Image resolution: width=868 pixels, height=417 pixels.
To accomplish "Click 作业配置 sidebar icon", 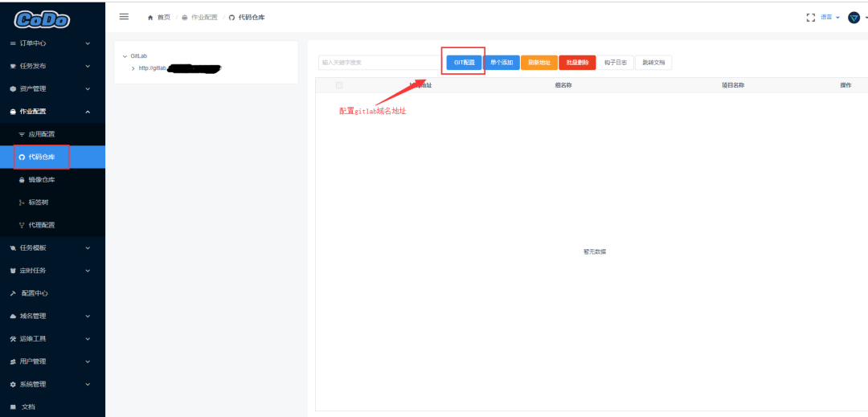I will (x=13, y=112).
